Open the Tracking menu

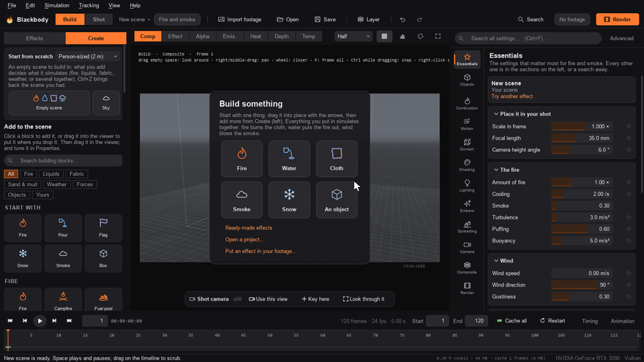pos(89,5)
